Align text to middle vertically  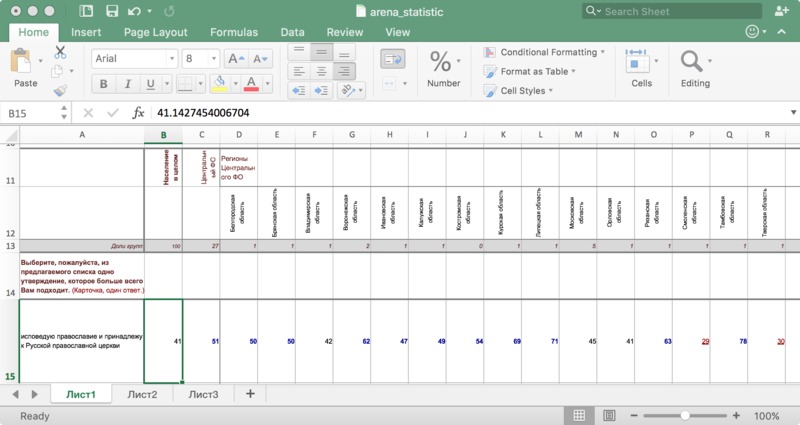click(321, 52)
